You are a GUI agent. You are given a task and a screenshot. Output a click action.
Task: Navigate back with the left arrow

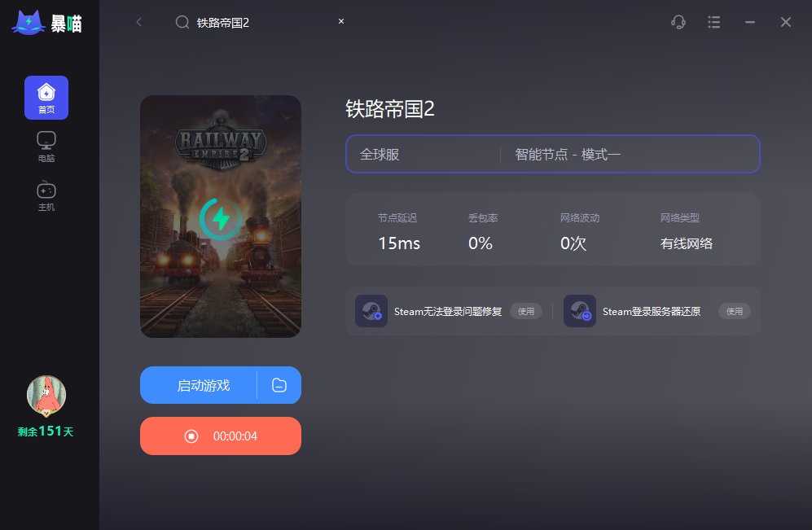[x=138, y=22]
